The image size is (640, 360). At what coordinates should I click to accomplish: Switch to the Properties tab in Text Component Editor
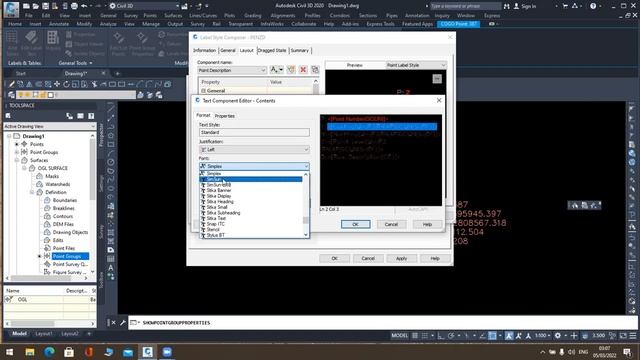(224, 116)
